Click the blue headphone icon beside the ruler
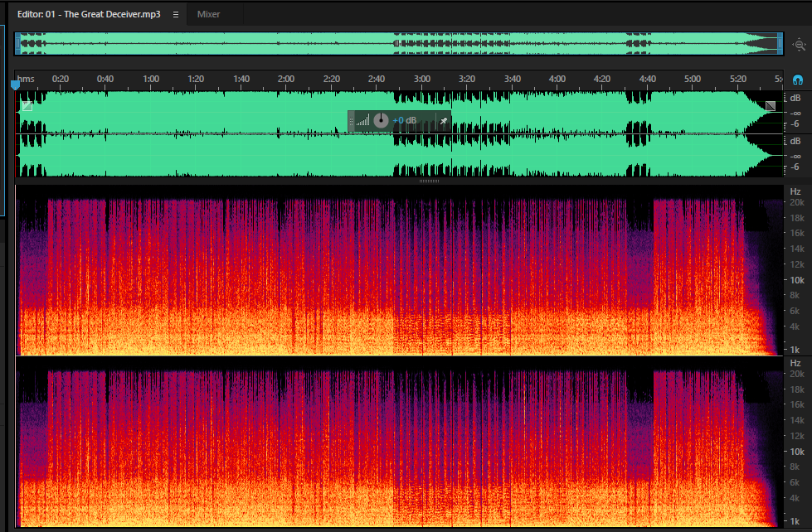 point(798,80)
